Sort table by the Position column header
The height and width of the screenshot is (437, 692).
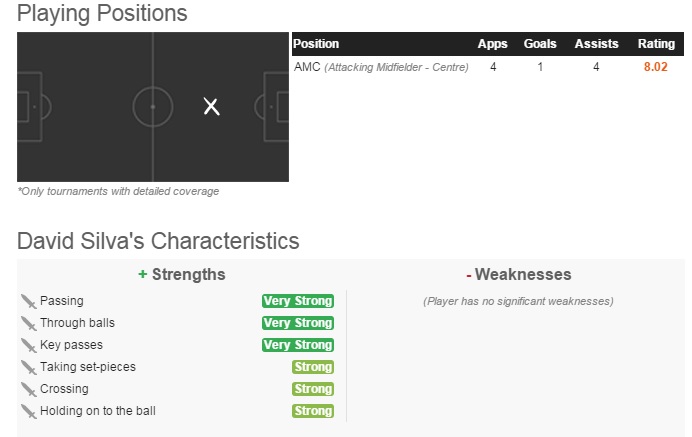[317, 44]
